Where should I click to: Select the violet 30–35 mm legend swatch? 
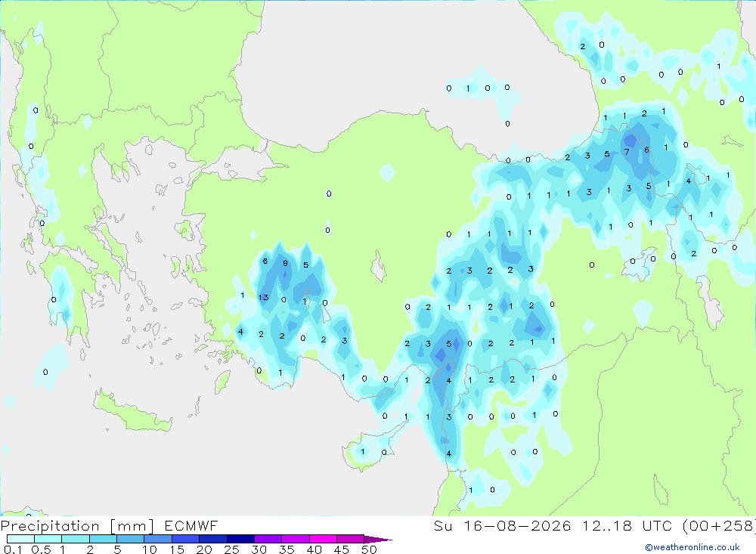pos(268,539)
